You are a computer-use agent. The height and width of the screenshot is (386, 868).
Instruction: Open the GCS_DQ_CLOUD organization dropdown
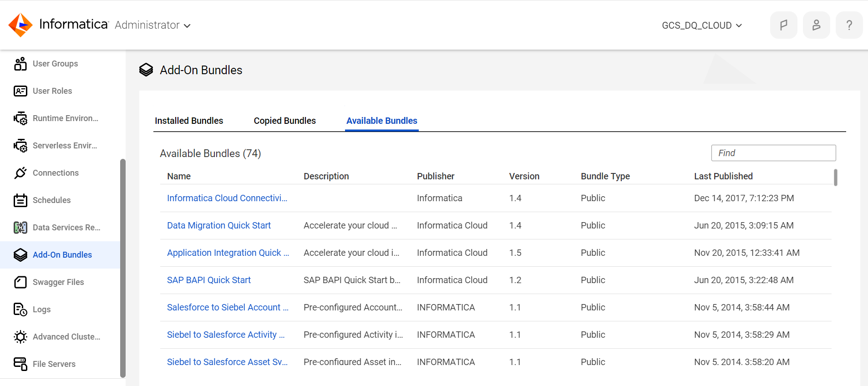coord(702,25)
